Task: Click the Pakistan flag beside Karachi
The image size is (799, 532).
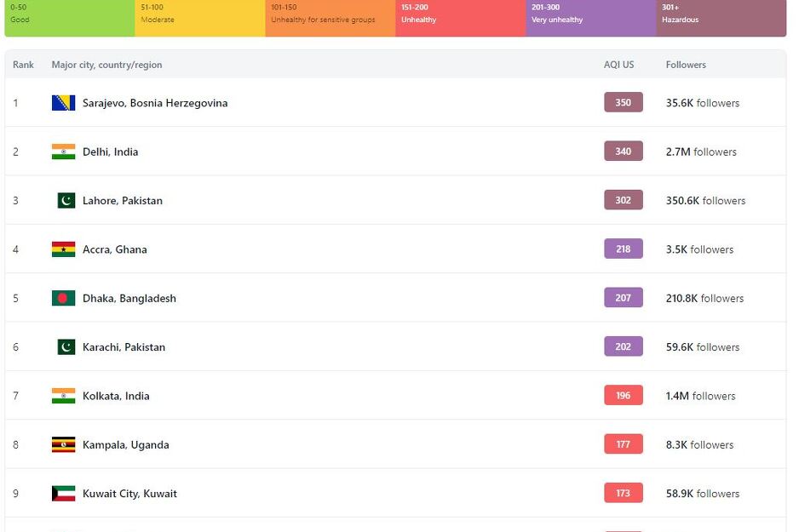Action: (66, 347)
